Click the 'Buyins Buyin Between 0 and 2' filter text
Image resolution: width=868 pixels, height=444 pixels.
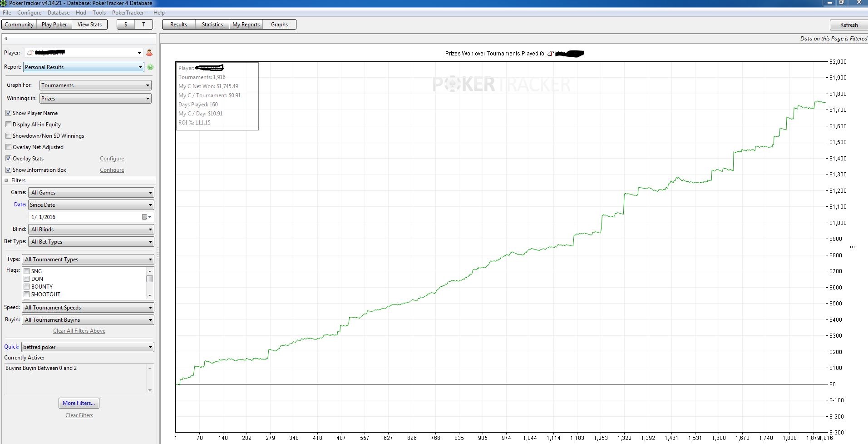coord(41,368)
